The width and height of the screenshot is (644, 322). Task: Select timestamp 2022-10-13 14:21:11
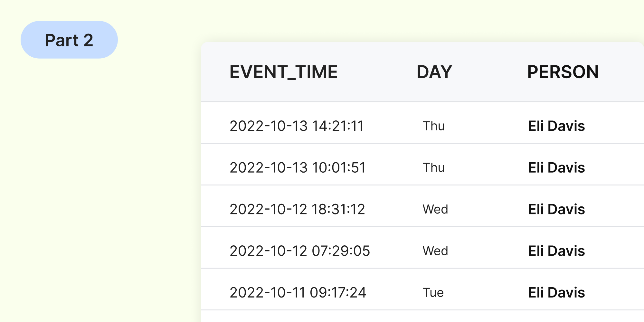(297, 126)
